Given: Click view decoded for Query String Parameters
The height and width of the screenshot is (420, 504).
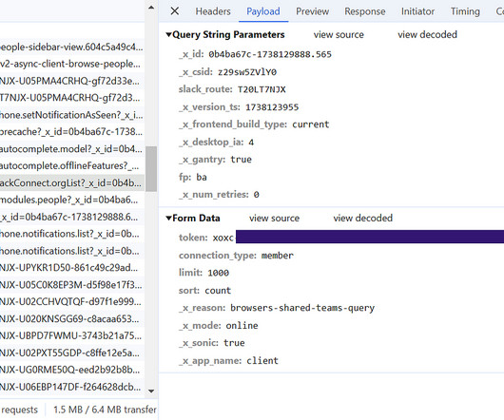Looking at the screenshot, I should [427, 34].
